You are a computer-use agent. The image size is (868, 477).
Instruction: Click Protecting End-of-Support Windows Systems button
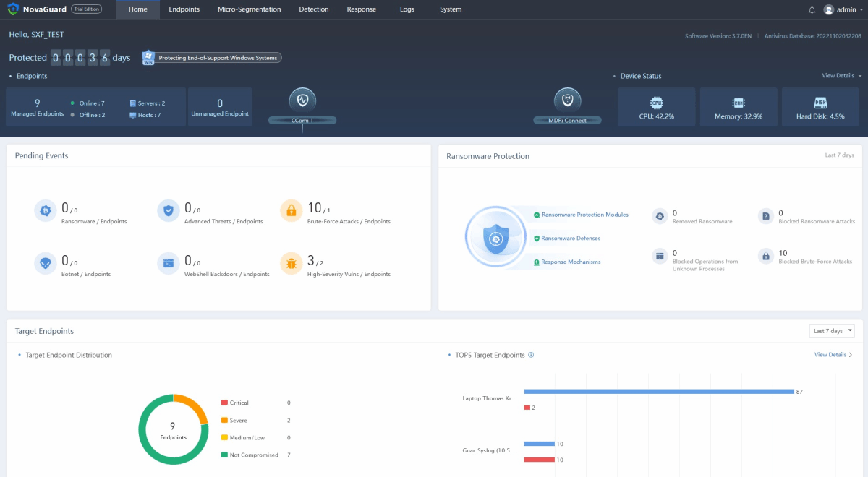point(211,58)
